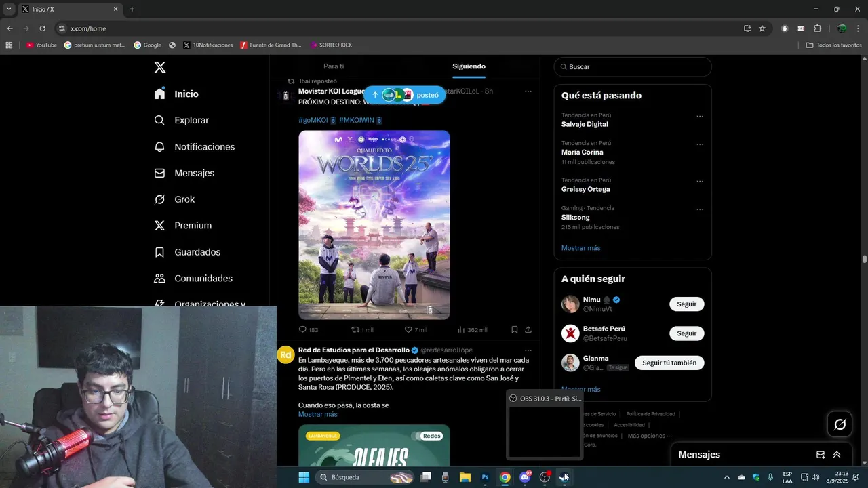
Task: Open the X logo home icon
Action: (x=159, y=67)
